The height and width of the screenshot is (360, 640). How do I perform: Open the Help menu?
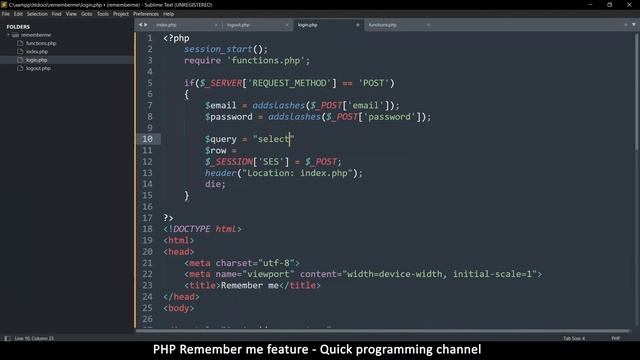169,14
